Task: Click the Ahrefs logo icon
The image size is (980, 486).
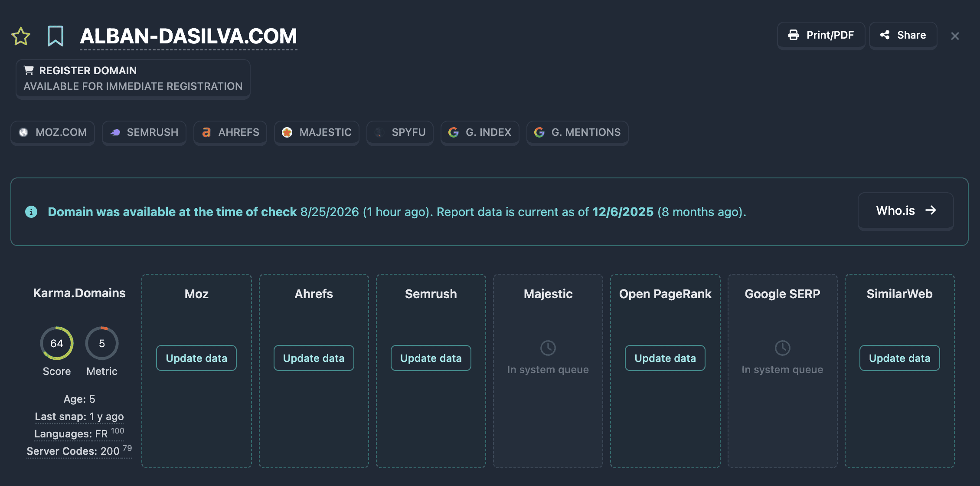Action: pyautogui.click(x=206, y=132)
